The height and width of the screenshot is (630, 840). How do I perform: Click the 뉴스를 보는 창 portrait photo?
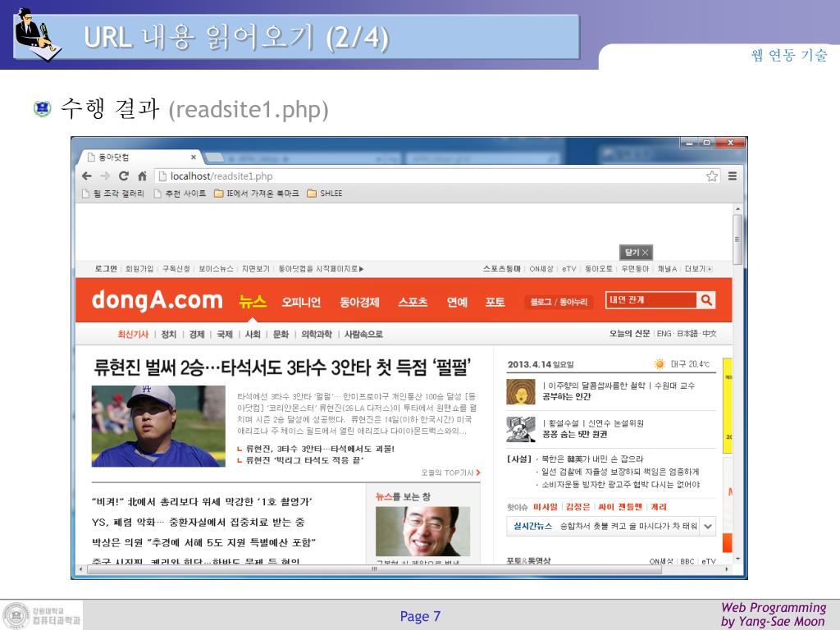coord(422,531)
